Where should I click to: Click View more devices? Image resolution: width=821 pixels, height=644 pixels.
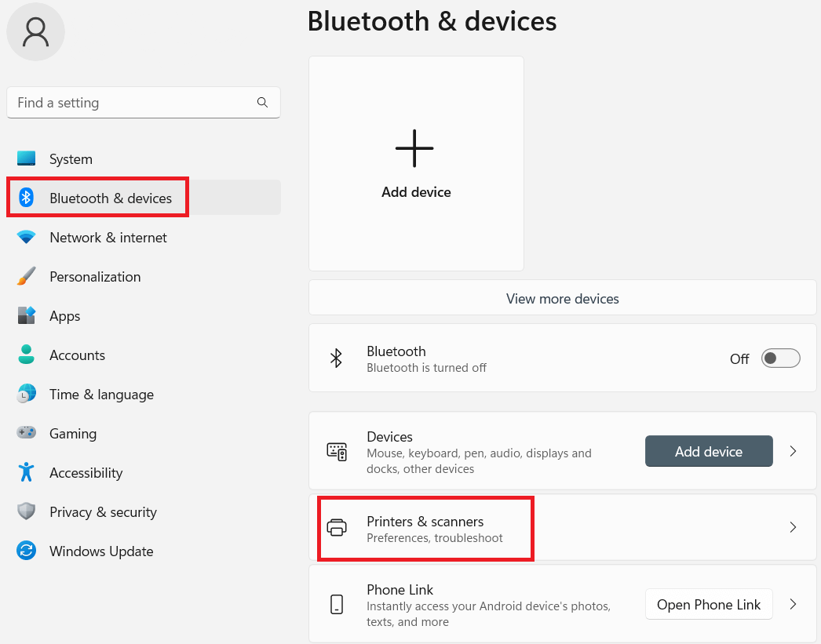point(562,297)
